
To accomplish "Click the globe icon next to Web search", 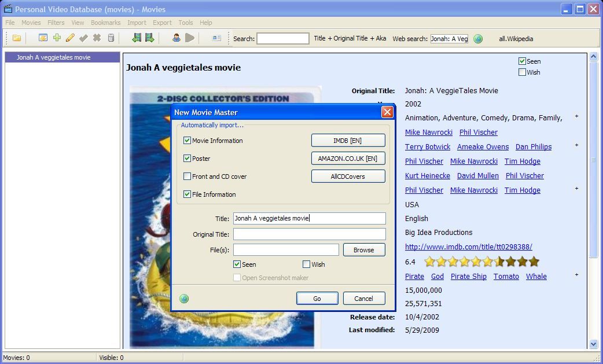I will coord(478,39).
